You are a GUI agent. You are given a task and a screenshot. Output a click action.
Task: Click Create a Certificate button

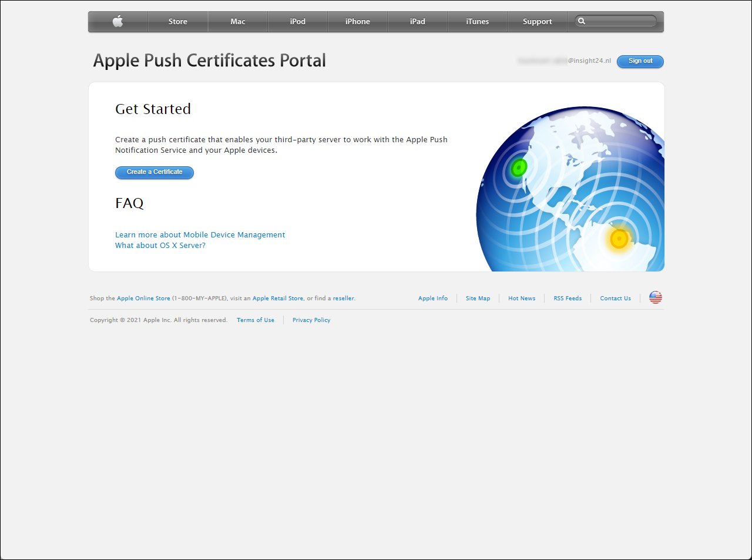point(155,172)
